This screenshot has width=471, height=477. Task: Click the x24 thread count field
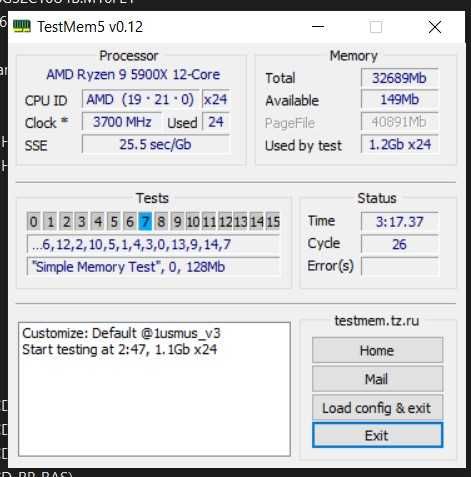coord(215,99)
